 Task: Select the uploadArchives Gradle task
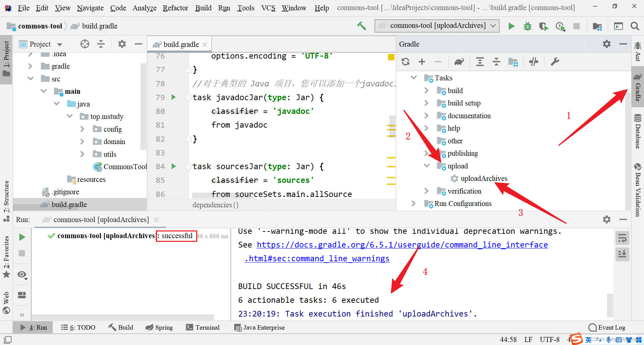click(484, 179)
